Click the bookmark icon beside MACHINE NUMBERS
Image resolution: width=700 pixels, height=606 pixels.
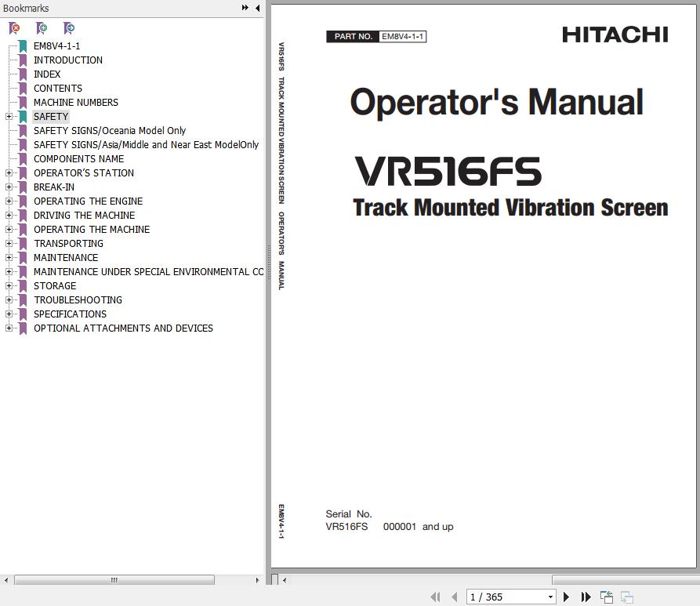[23, 102]
